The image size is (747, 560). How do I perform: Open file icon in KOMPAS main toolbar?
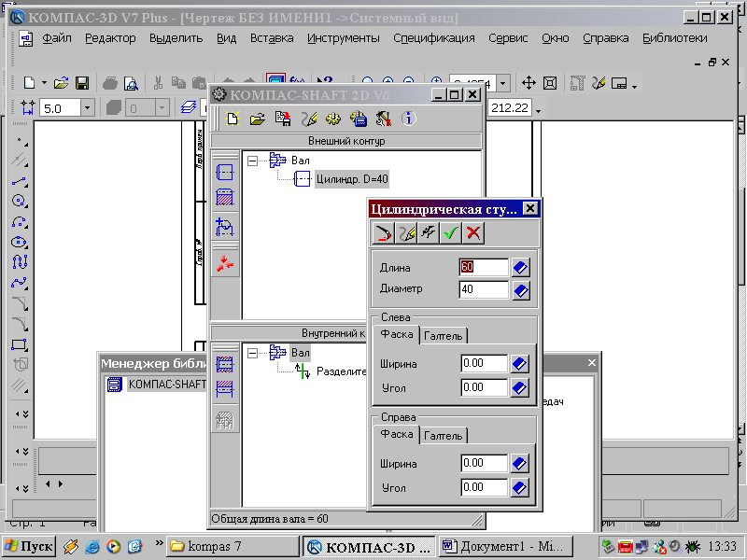pyautogui.click(x=61, y=83)
